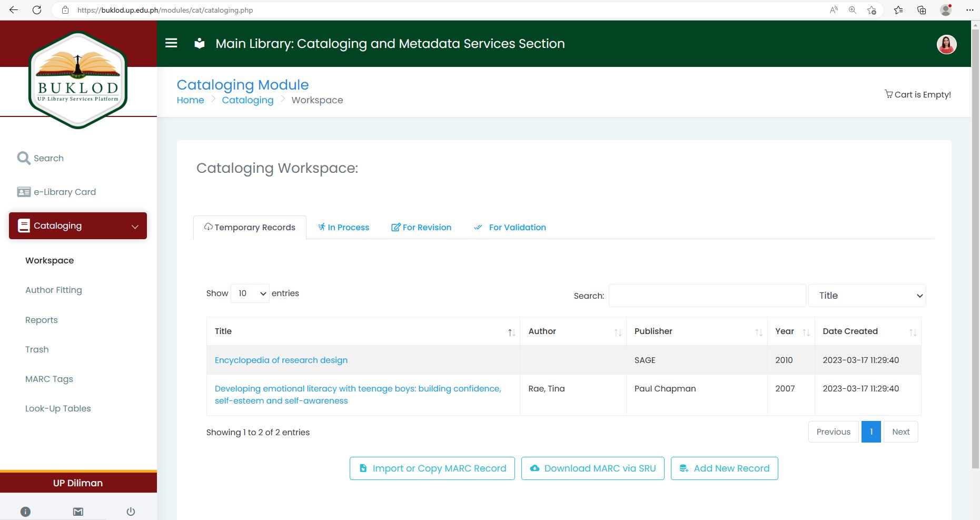Open the For Validation tab
980x520 pixels.
pyautogui.click(x=509, y=227)
